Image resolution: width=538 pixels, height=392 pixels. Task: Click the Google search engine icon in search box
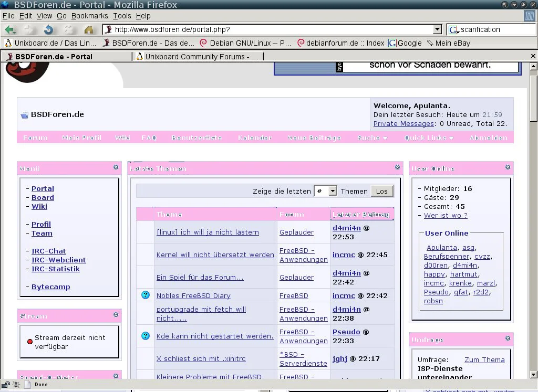pos(453,30)
